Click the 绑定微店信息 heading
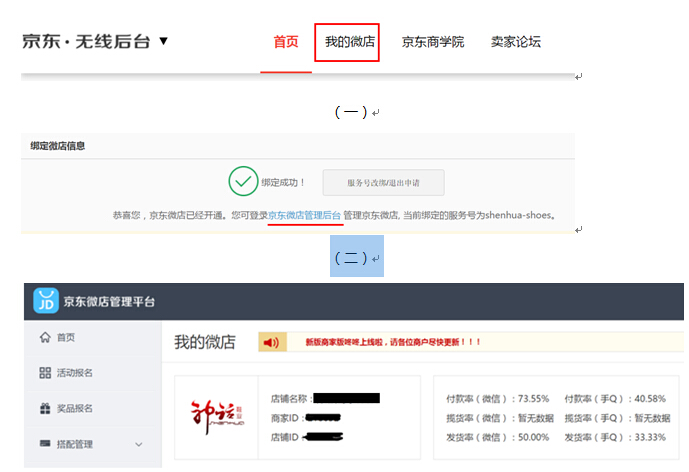Image resolution: width=689 pixels, height=472 pixels. click(x=58, y=146)
